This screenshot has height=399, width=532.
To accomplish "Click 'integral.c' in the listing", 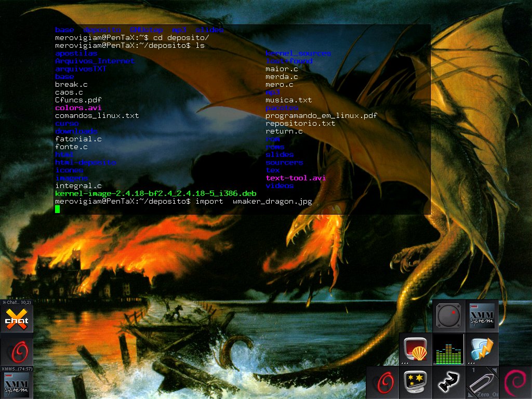I will pos(78,186).
